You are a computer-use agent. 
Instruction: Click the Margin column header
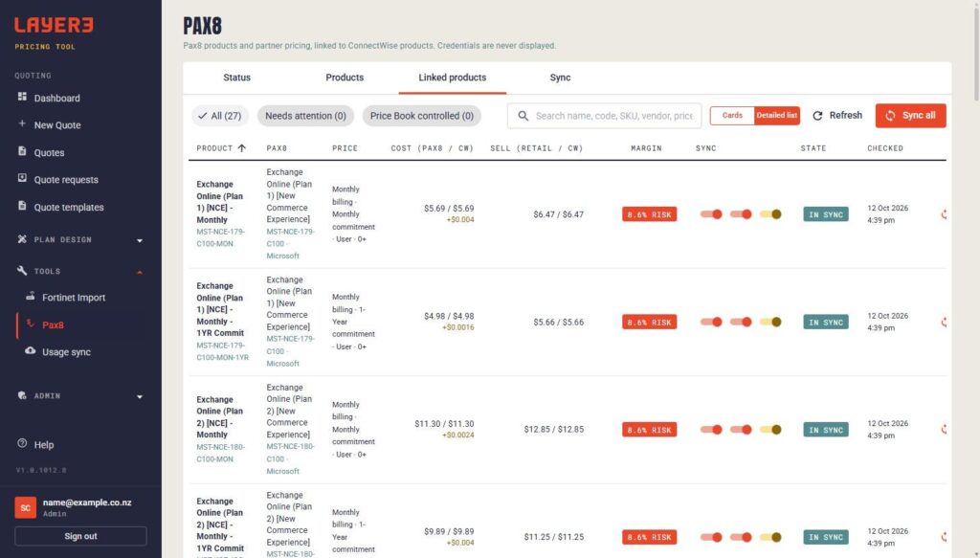pyautogui.click(x=646, y=148)
